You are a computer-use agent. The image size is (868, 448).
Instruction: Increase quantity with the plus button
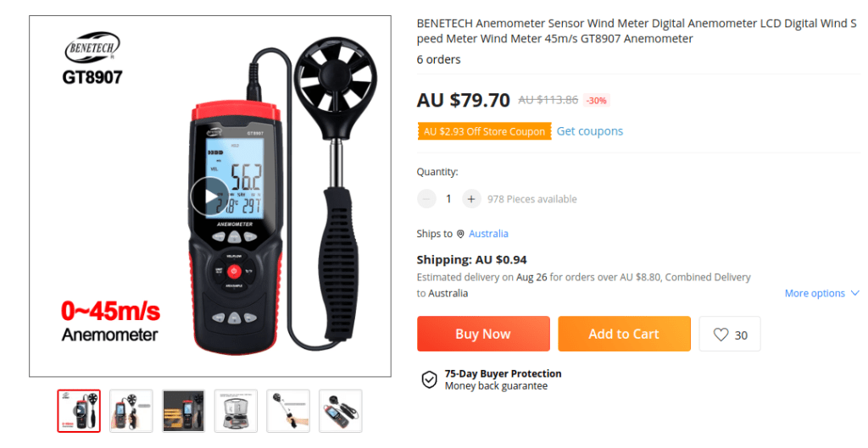[x=471, y=199]
